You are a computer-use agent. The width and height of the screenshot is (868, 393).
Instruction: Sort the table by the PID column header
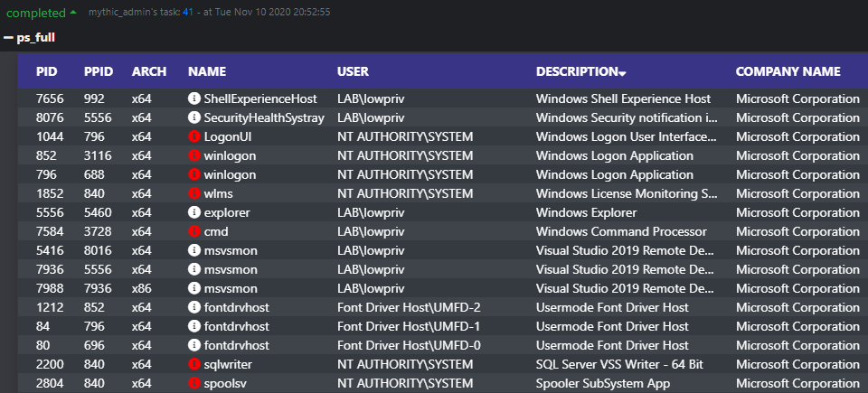click(46, 71)
